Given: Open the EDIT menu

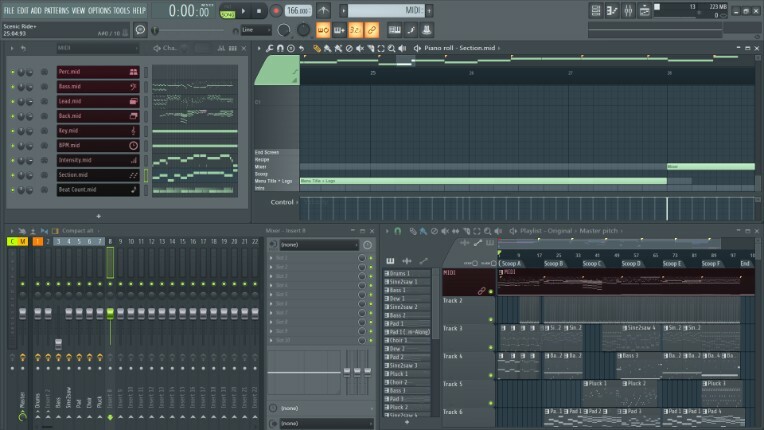Looking at the screenshot, I should (22, 10).
